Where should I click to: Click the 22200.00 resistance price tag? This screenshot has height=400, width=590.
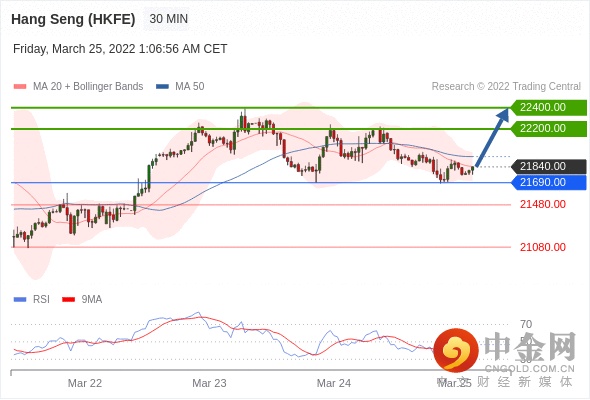coord(549,129)
